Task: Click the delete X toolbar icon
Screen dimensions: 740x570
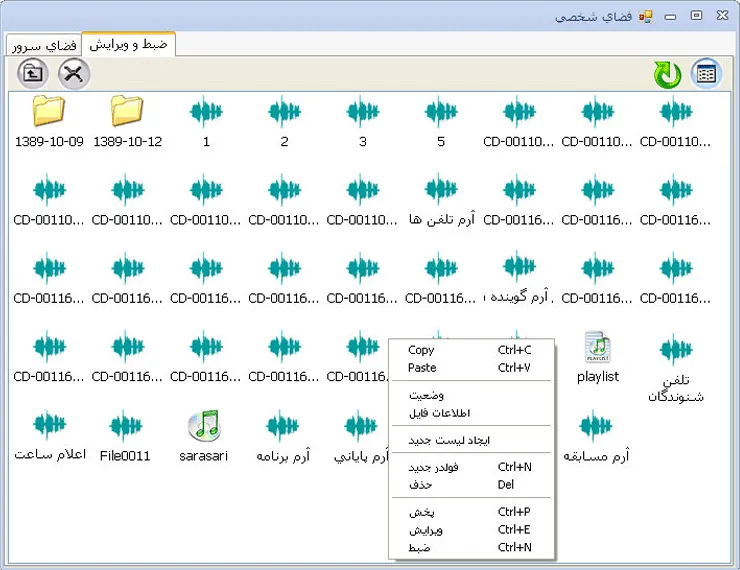Action: coord(74,74)
